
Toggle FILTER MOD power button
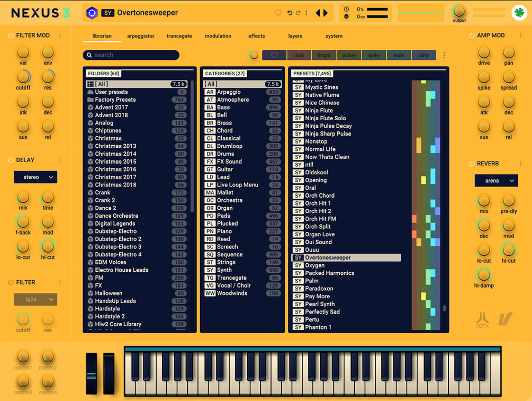pos(11,35)
